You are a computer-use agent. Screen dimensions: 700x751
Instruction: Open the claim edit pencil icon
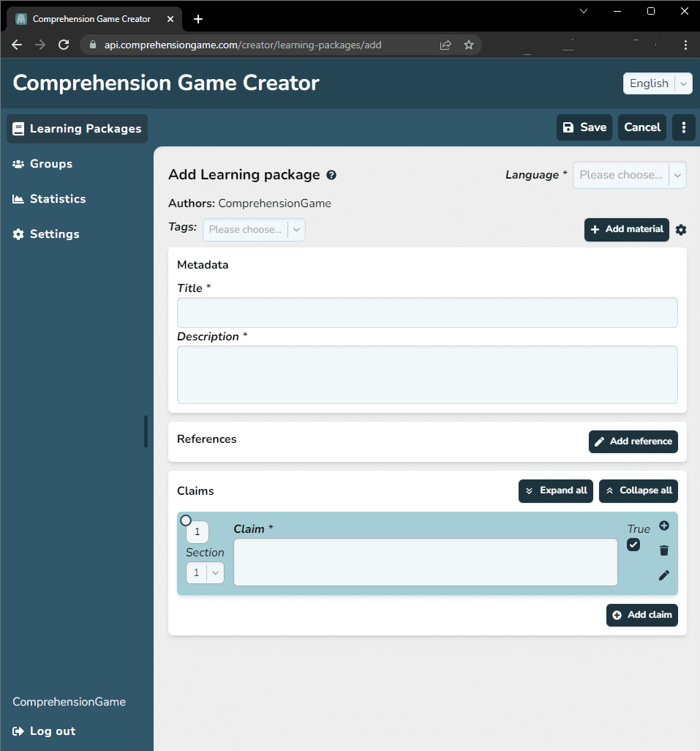[663, 575]
